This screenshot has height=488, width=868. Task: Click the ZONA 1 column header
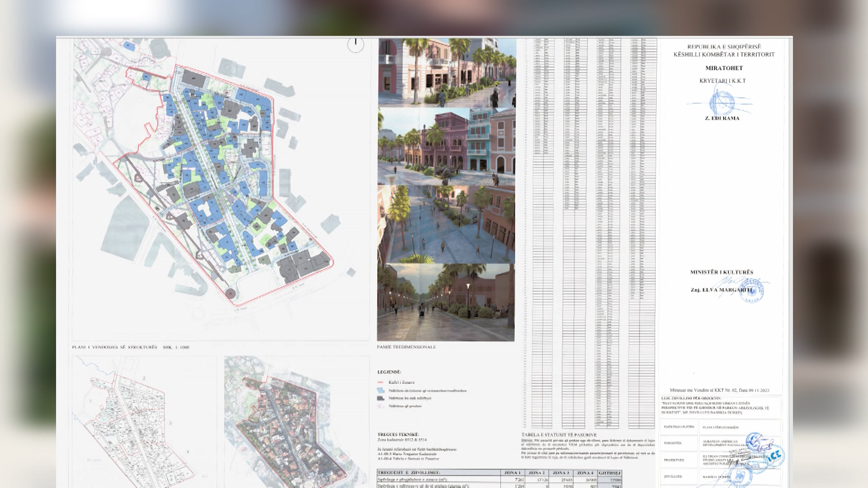pos(512,473)
